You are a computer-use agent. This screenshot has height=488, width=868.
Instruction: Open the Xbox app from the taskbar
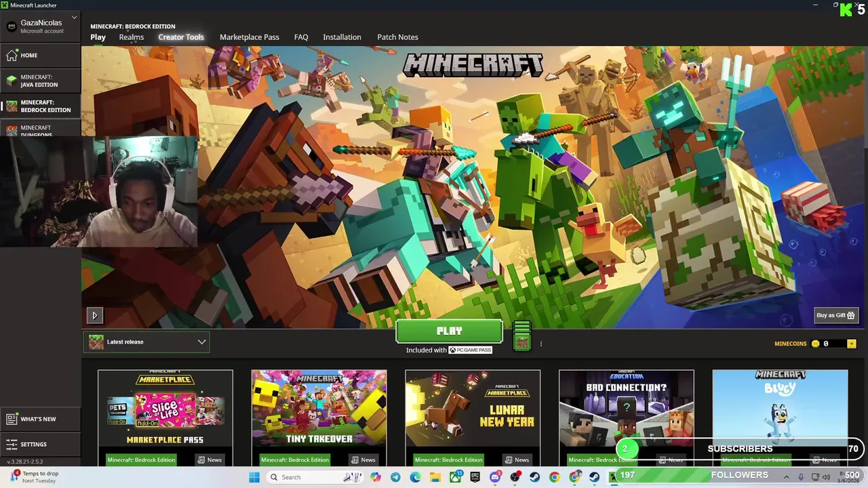coord(455,477)
